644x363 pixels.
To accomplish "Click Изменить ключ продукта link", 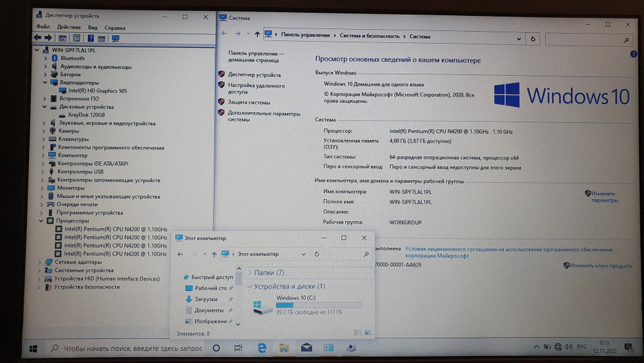I will point(600,266).
